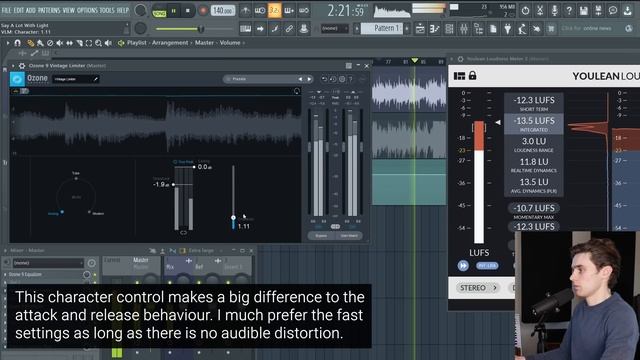Screen dimensions: 640x360
Task: Open the Channel rack icon
Action: click(449, 29)
